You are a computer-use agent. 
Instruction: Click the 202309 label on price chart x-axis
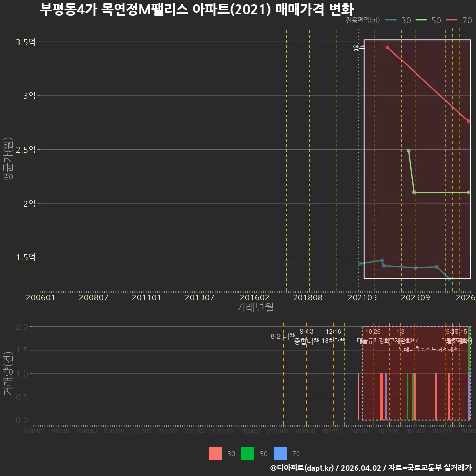pos(416,297)
